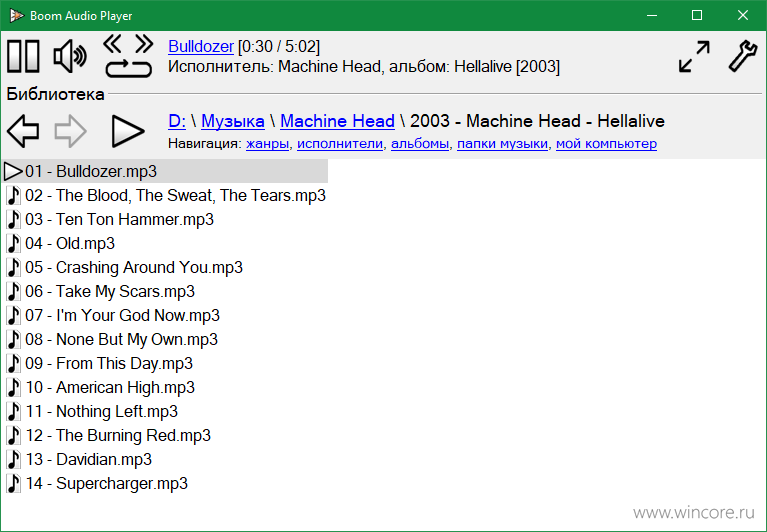Viewport: 767px width, 532px height.
Task: Click music note icon of Ten Ton Hammer.mp3
Action: [14, 220]
